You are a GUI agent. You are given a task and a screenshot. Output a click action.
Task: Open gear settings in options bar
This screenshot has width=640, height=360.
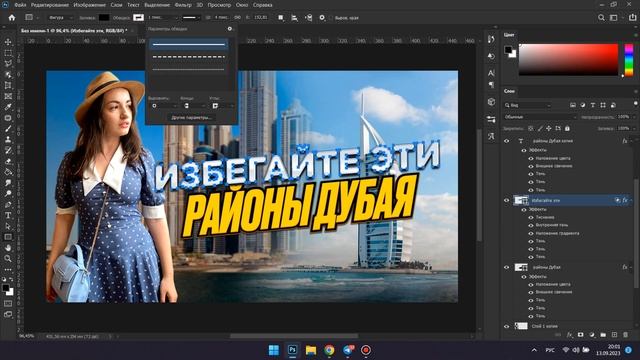coord(322,18)
